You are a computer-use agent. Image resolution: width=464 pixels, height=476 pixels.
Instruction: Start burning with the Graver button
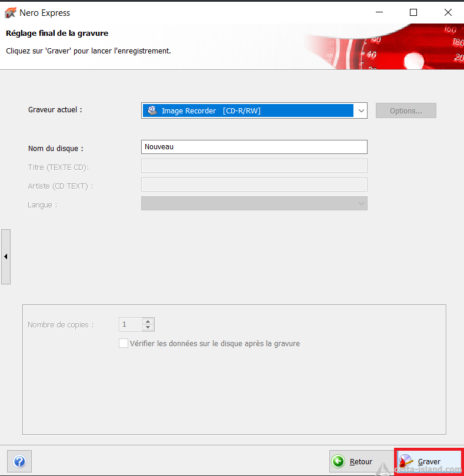click(429, 461)
